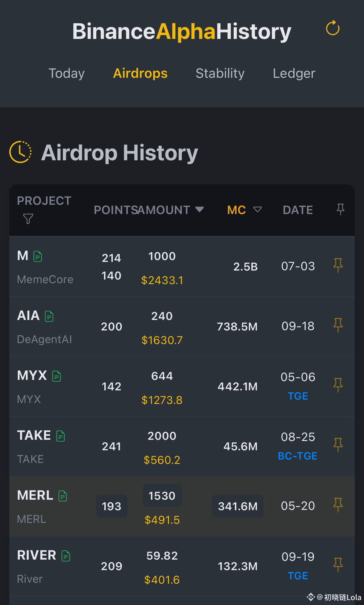Viewport: 364px width, 605px height.
Task: Click the DATE column header
Action: coord(298,210)
